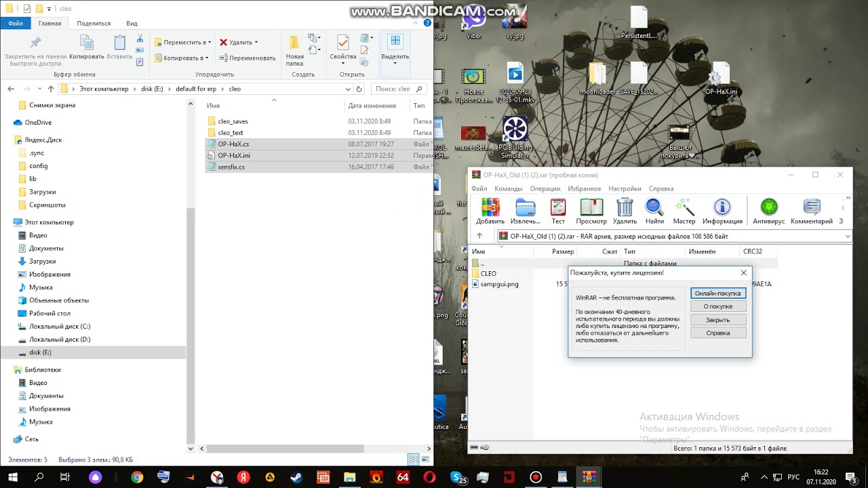Viewport: 868px width, 488px height.
Task: Open the Найти search tool in WinRAR
Action: point(654,211)
